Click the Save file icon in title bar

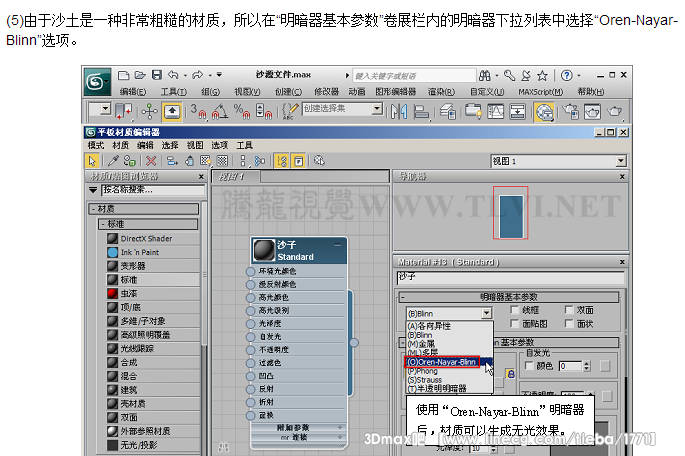[156, 75]
